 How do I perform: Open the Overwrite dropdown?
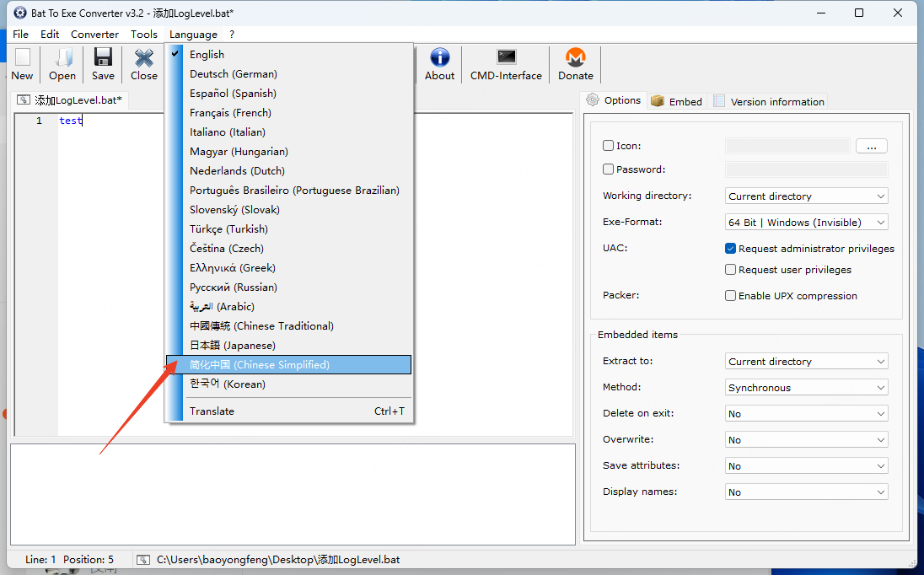click(x=806, y=440)
